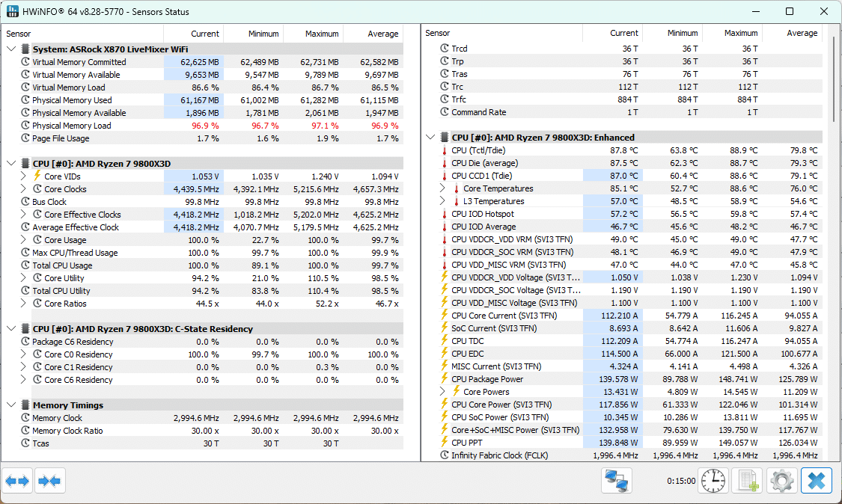Expand the Core Powers row
Viewport: 842px width, 504px height.
coord(442,391)
